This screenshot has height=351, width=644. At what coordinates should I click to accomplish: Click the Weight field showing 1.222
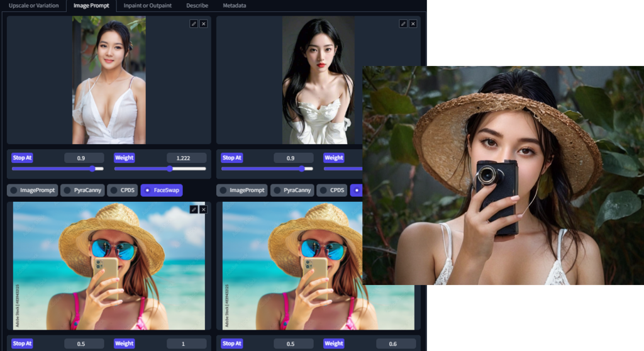coord(187,158)
